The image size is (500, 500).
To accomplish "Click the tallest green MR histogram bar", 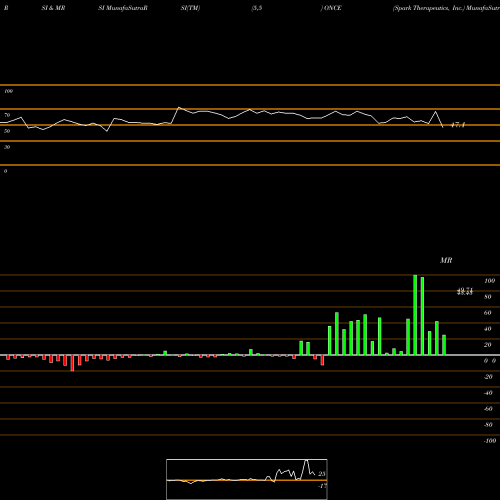I will [x=415, y=315].
